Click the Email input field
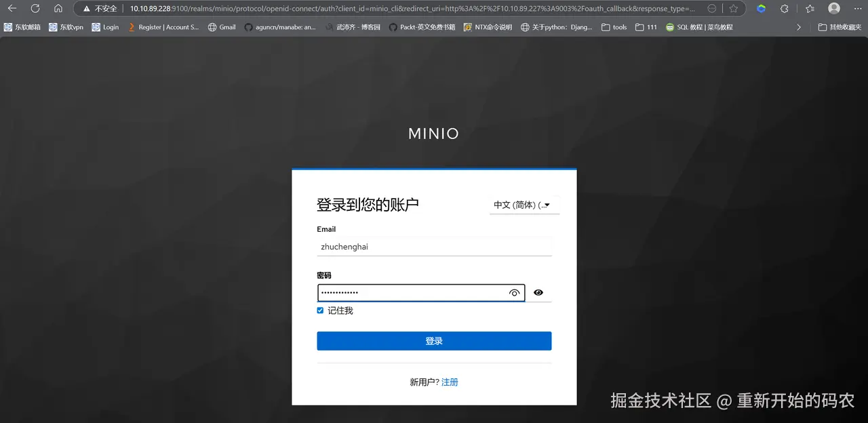The width and height of the screenshot is (868, 423). click(434, 247)
